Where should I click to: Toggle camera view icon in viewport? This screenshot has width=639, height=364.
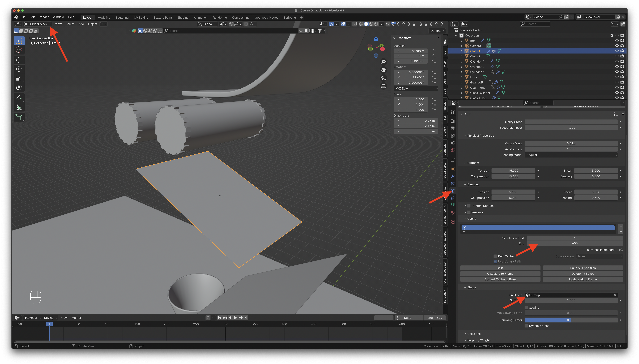(383, 78)
